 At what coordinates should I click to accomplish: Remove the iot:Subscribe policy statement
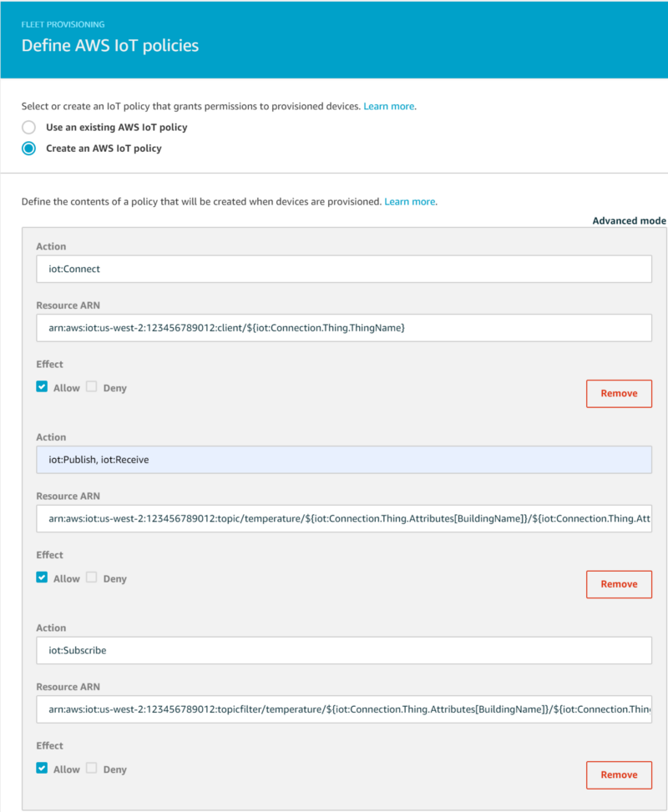pyautogui.click(x=619, y=774)
